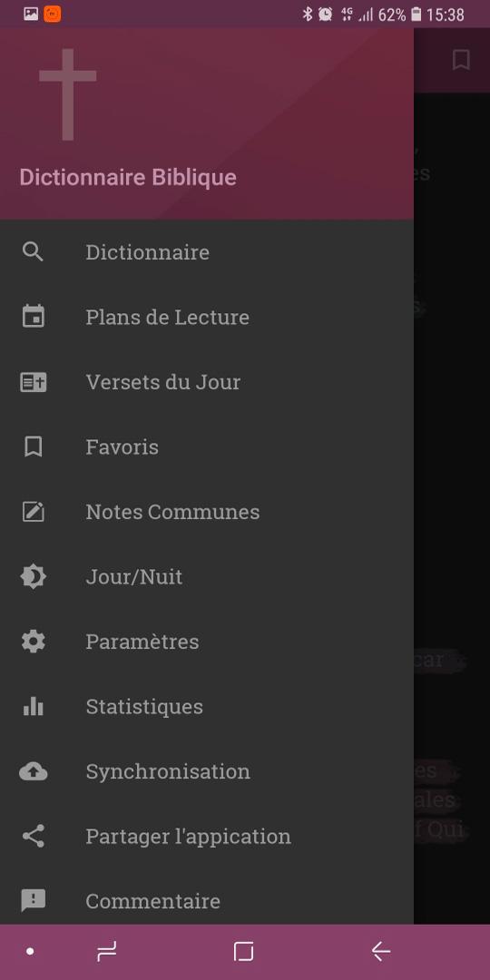Screen dimensions: 490x980
Task: Select Versets du Jour entry
Action: (207, 382)
